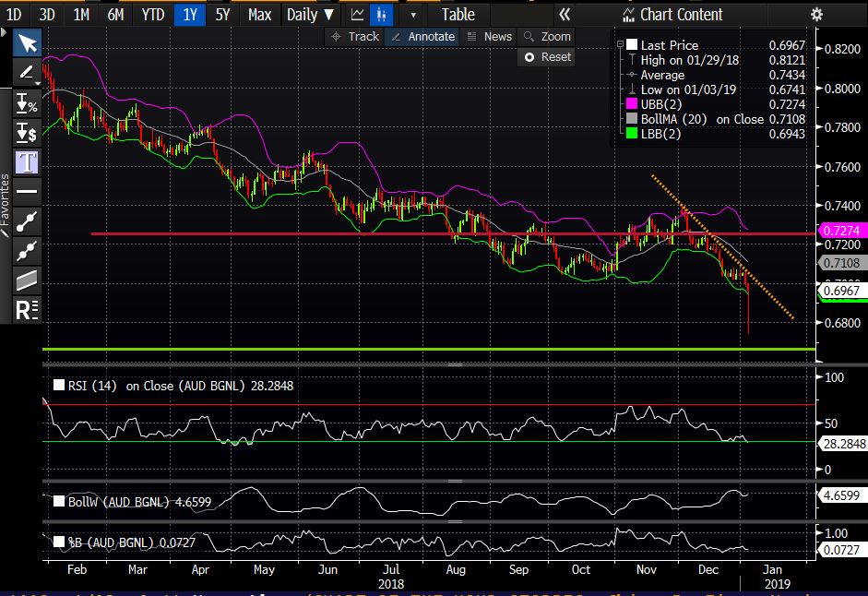This screenshot has width=868, height=596.
Task: Open the Table view
Action: coord(458,15)
